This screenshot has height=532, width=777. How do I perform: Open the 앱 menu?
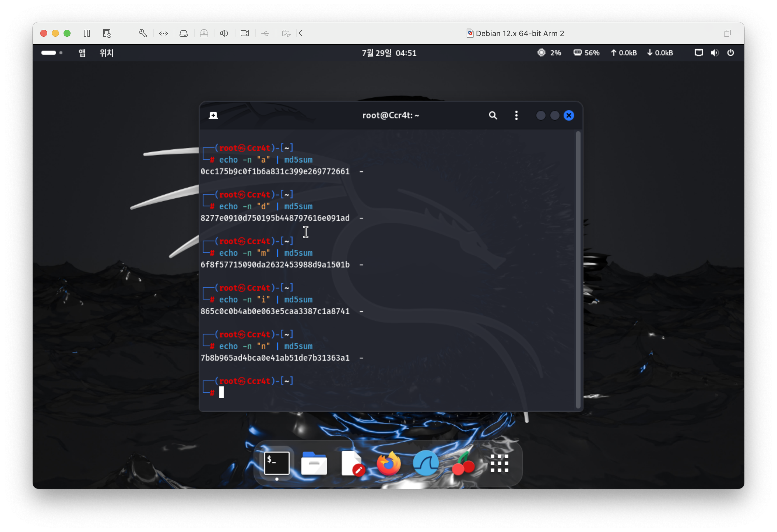click(82, 53)
